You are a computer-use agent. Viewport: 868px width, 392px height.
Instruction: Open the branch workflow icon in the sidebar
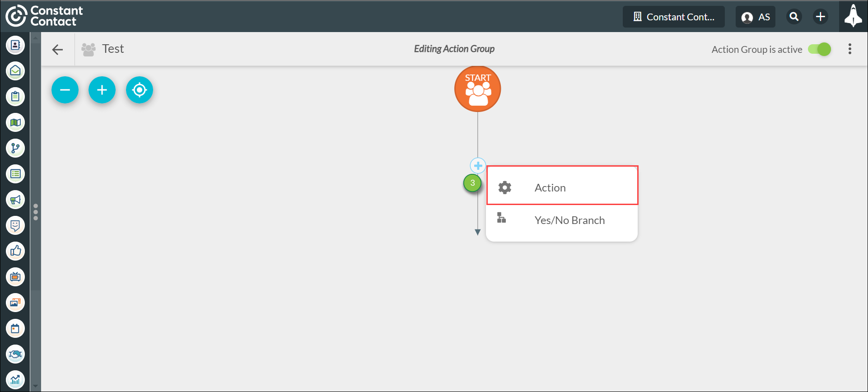15,148
